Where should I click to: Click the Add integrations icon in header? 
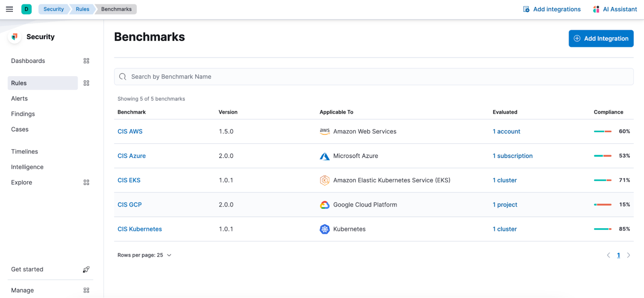(x=526, y=9)
